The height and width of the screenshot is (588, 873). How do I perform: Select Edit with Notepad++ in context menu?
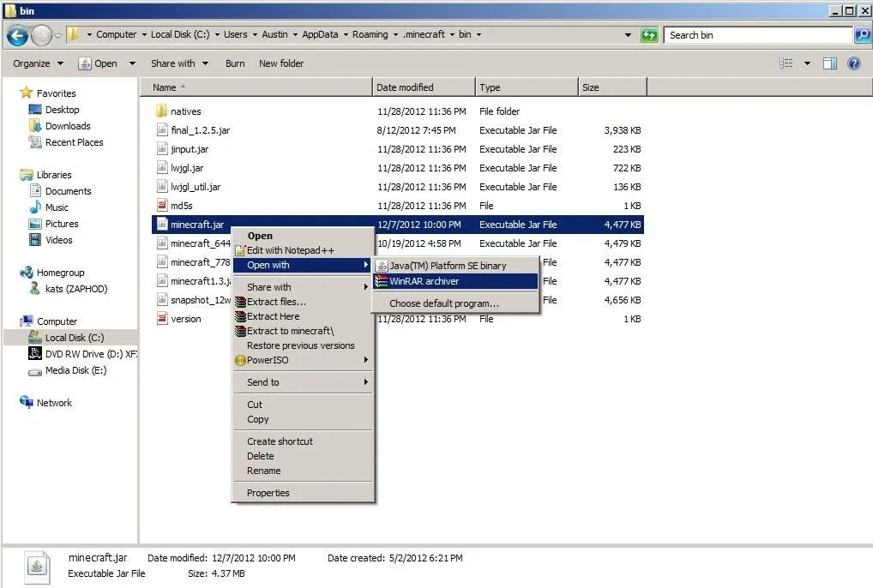(303, 250)
